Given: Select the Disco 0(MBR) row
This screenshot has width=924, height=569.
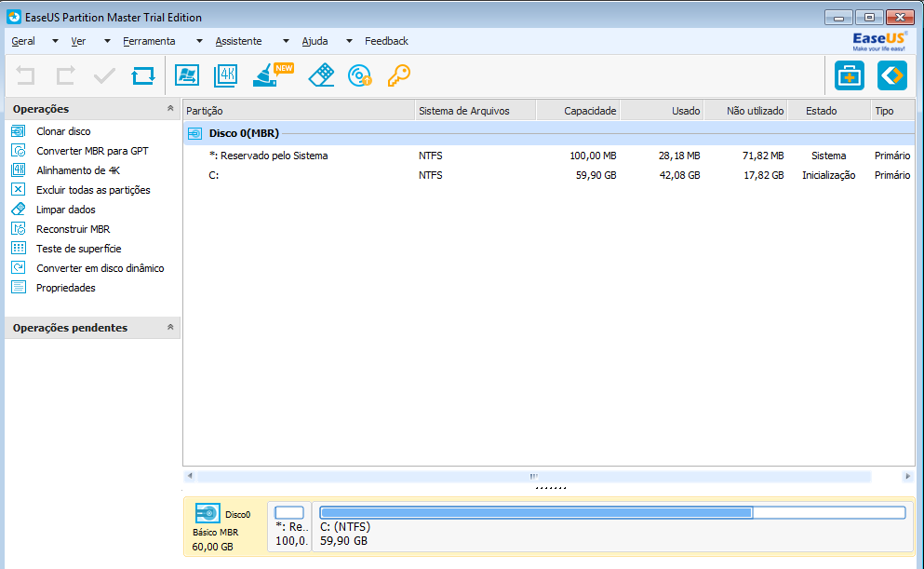Looking at the screenshot, I should click(549, 133).
